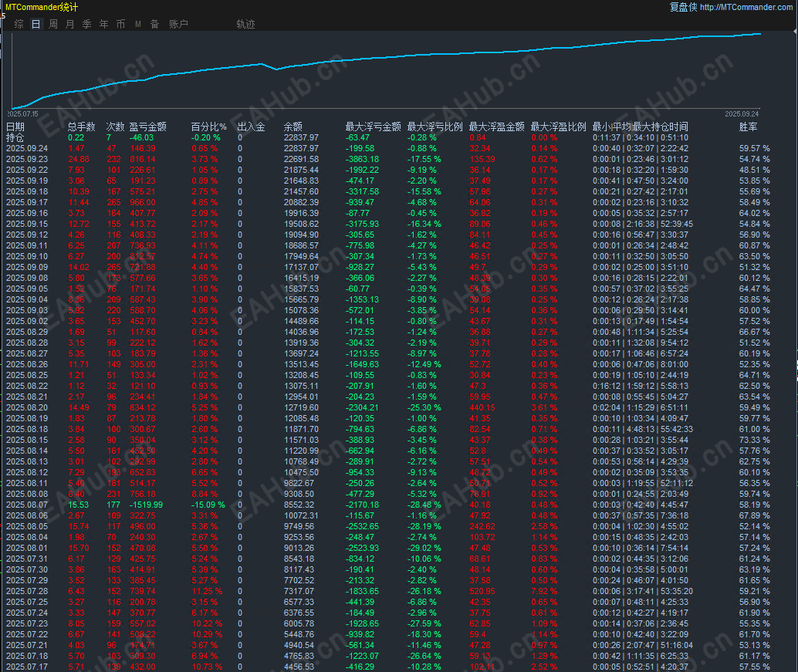Open the 轨迹 track tab
This screenshot has height=672, width=798.
(246, 24)
